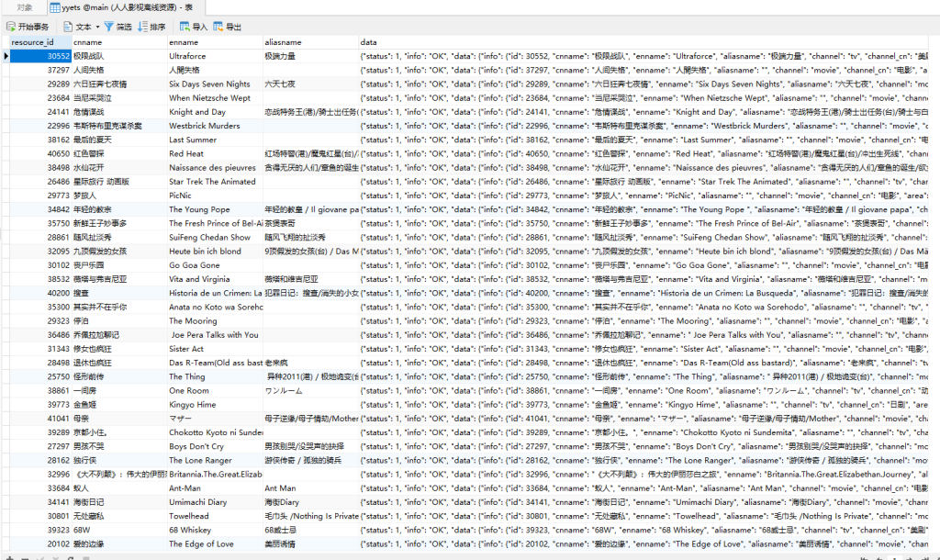The height and width of the screenshot is (560, 940).
Task: Click the 导出 export button
Action: [x=228, y=27]
